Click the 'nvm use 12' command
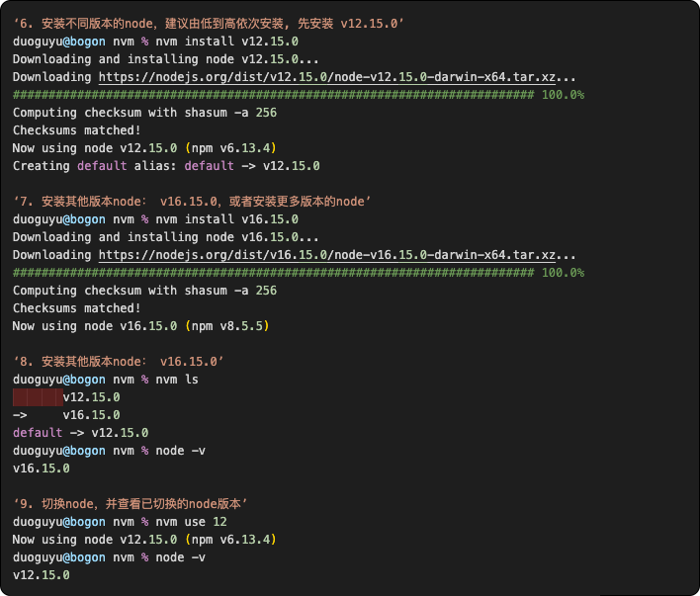This screenshot has height=596, width=700. pos(191,522)
